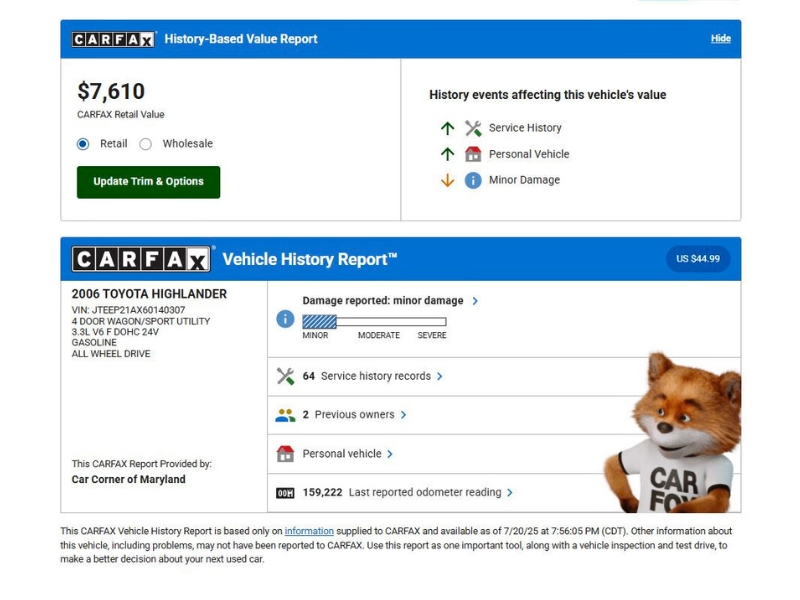
Task: Click the History-Based Value Report title
Action: pos(241,39)
